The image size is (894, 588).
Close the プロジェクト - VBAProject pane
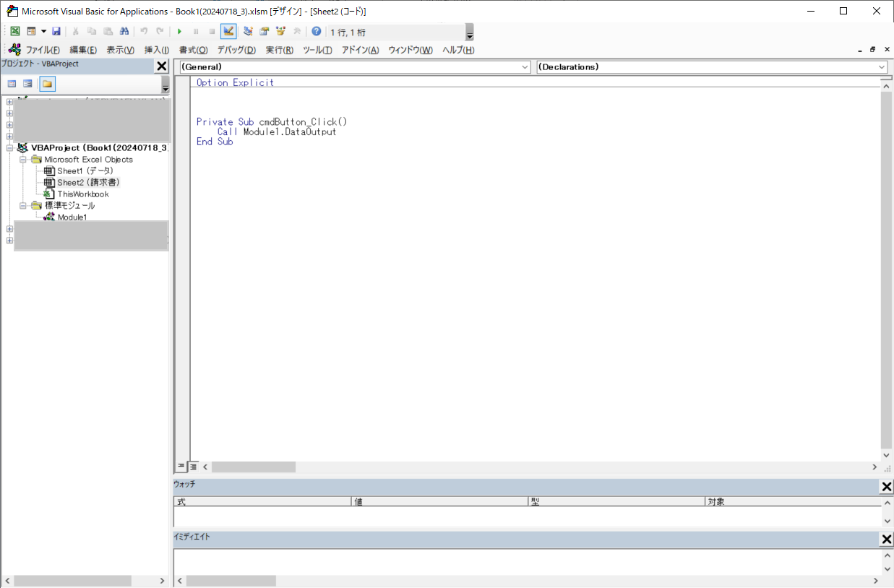click(x=162, y=66)
